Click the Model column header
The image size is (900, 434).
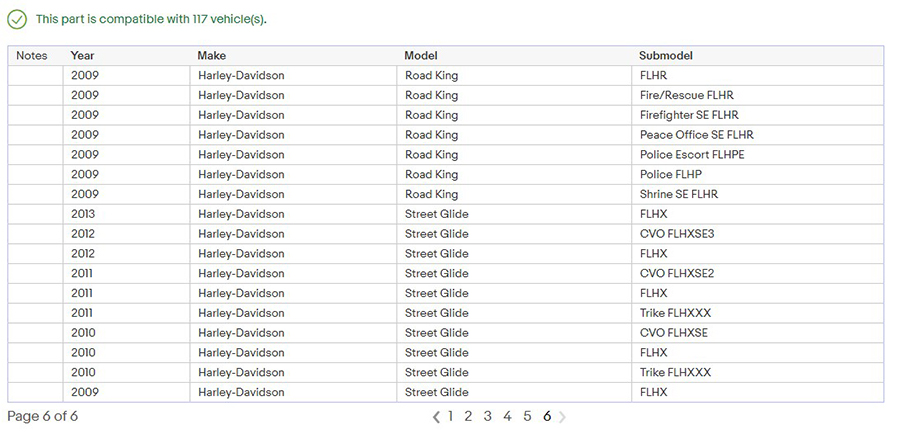pyautogui.click(x=421, y=56)
